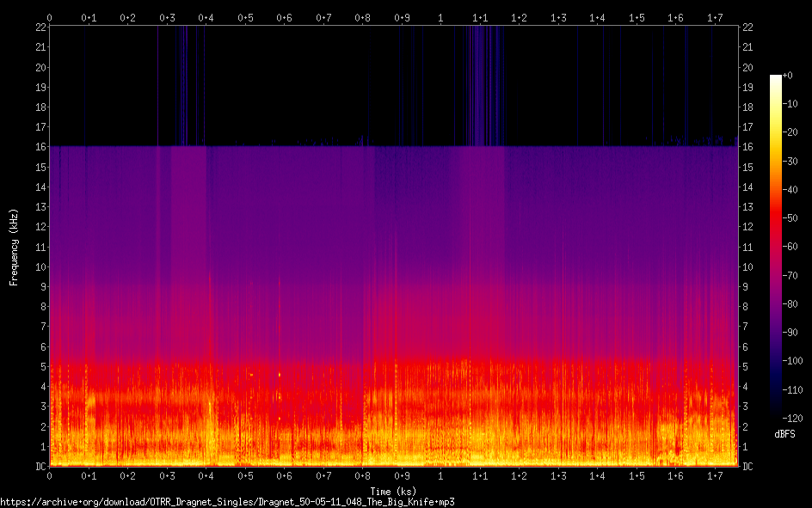Viewport: 812px width, 508px height.
Task: Click the 5 kHz label on right axis
Action: pyautogui.click(x=746, y=367)
